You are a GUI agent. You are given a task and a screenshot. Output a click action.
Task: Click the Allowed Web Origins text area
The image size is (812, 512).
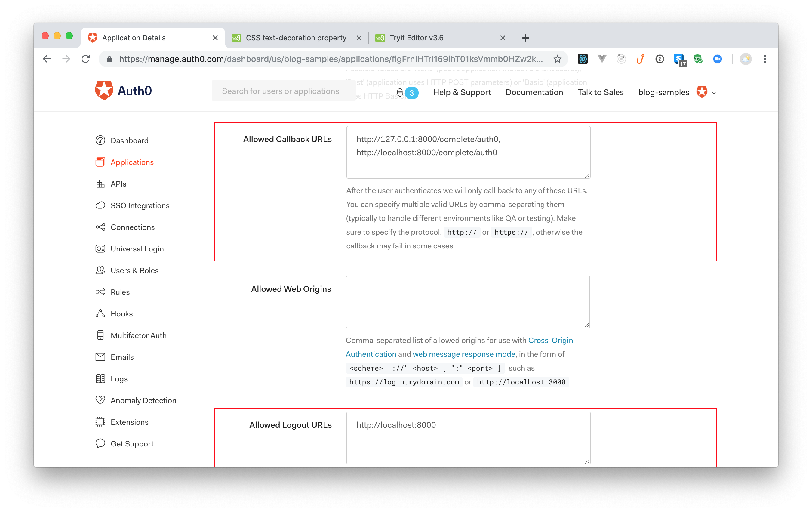coord(467,301)
